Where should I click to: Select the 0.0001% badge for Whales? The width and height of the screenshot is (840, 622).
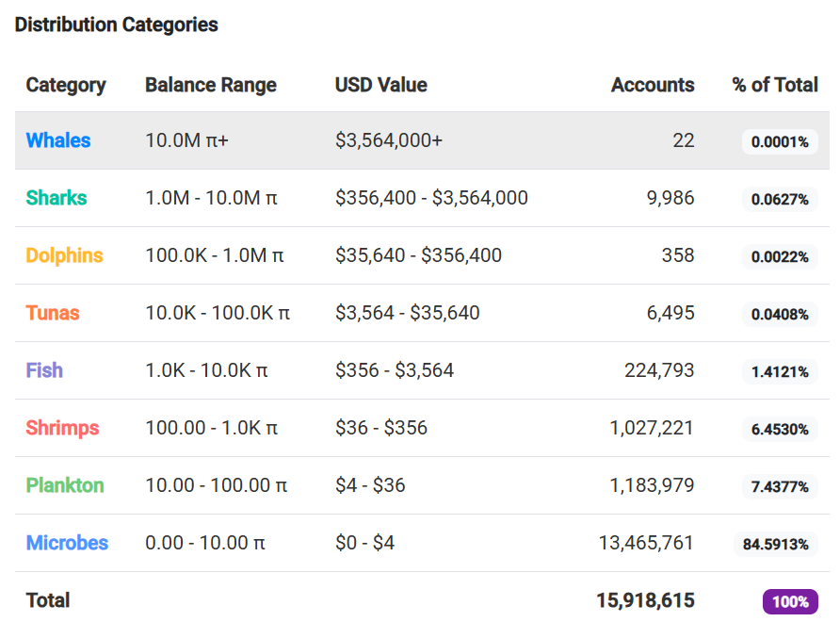[x=780, y=141]
